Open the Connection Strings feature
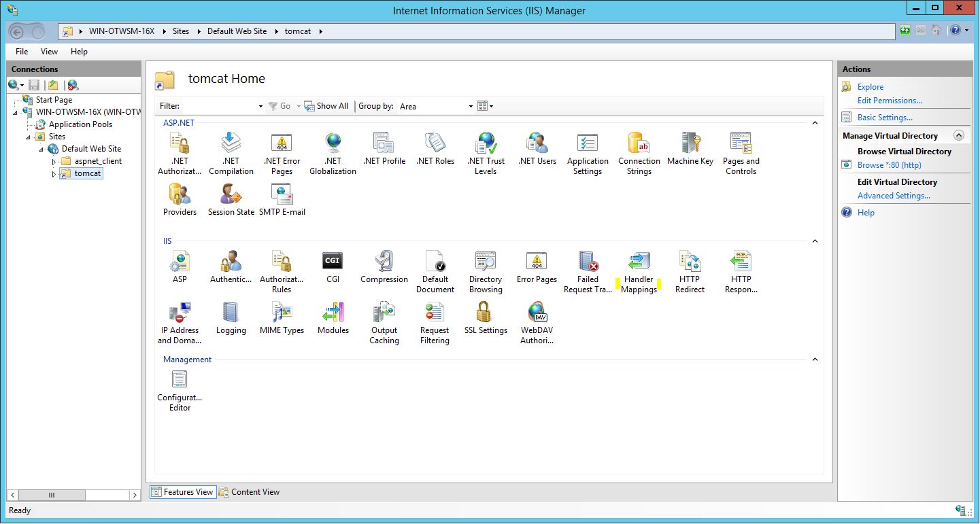This screenshot has width=980, height=524. [x=639, y=154]
